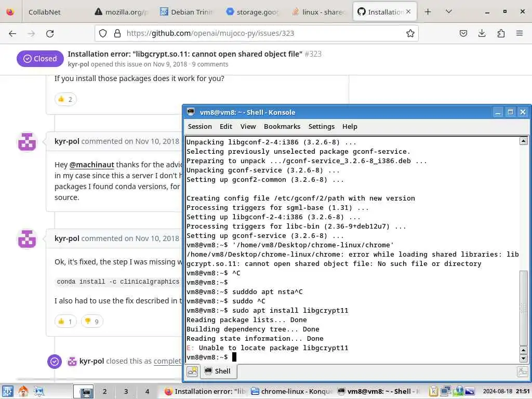The height and width of the screenshot is (399, 532).
Task: Go back with the browser back arrow
Action: click(x=12, y=33)
